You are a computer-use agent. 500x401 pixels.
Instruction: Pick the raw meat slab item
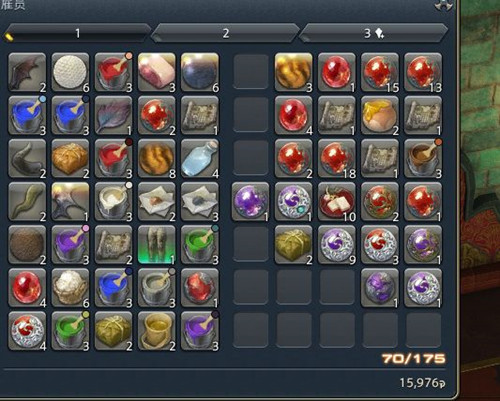click(x=156, y=72)
